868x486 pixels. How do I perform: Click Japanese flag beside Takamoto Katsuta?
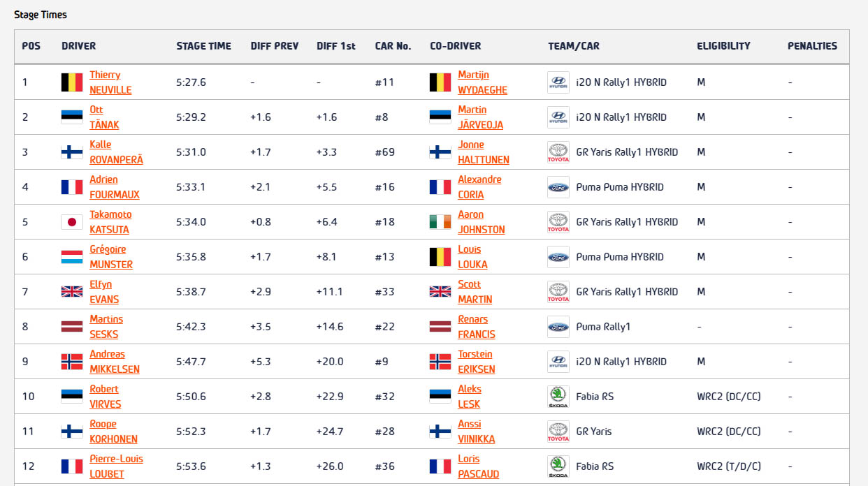[x=72, y=222]
